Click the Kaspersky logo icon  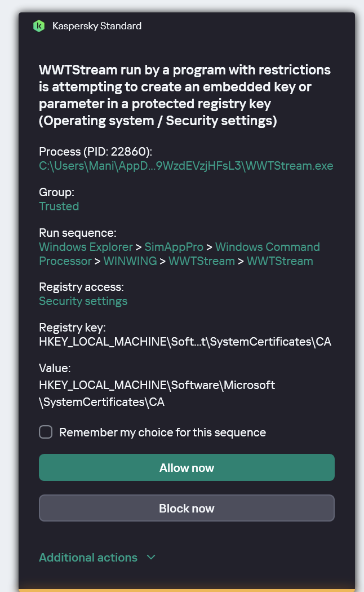[x=39, y=26]
